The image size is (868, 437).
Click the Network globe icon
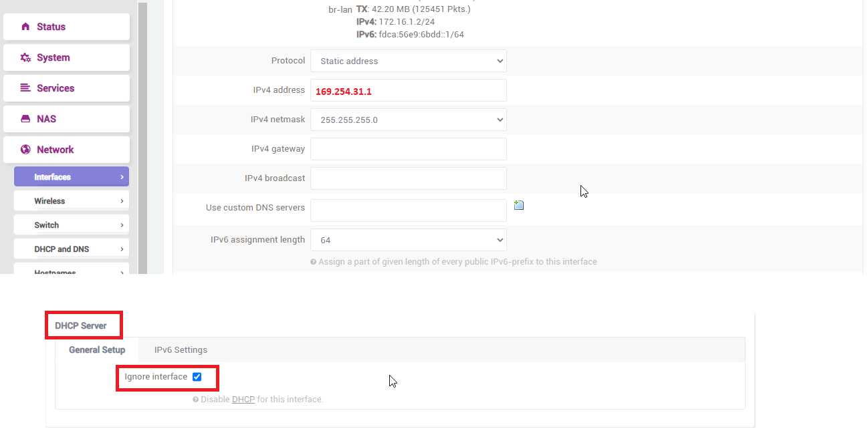click(25, 150)
